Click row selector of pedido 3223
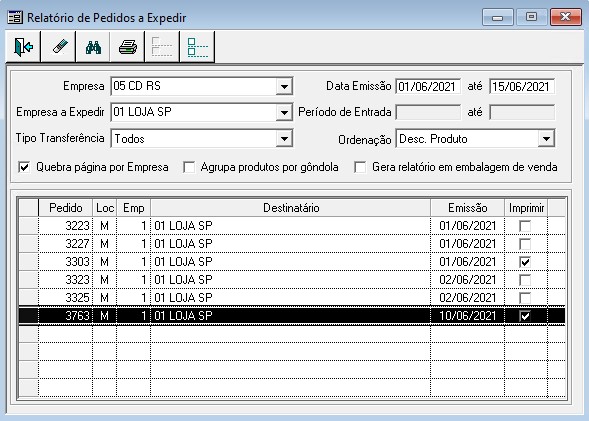The width and height of the screenshot is (589, 421). tap(29, 226)
